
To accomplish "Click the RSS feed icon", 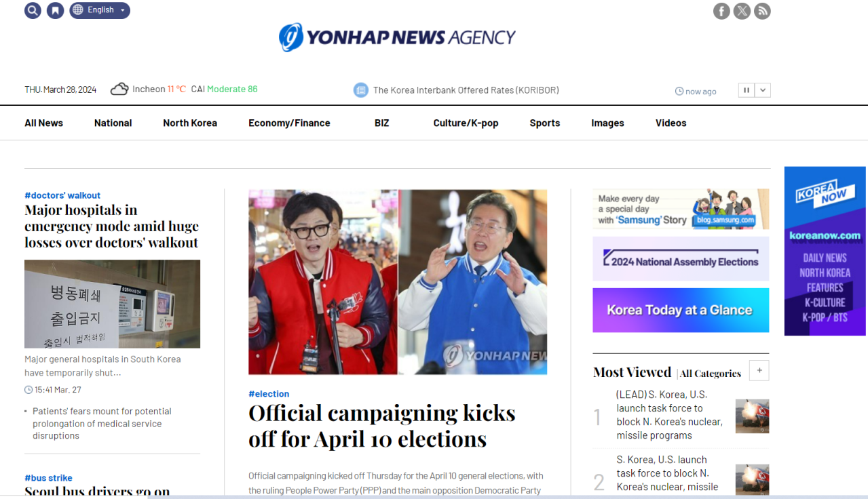I will pos(762,11).
